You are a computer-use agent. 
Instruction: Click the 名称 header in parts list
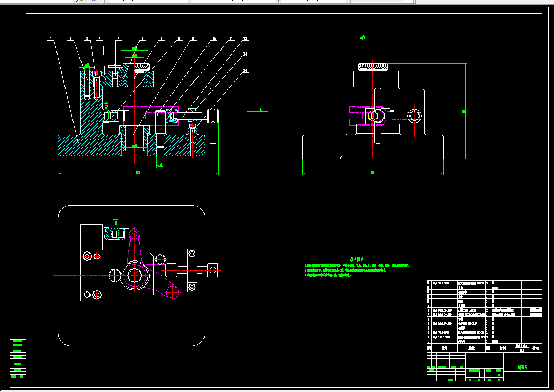(471, 348)
